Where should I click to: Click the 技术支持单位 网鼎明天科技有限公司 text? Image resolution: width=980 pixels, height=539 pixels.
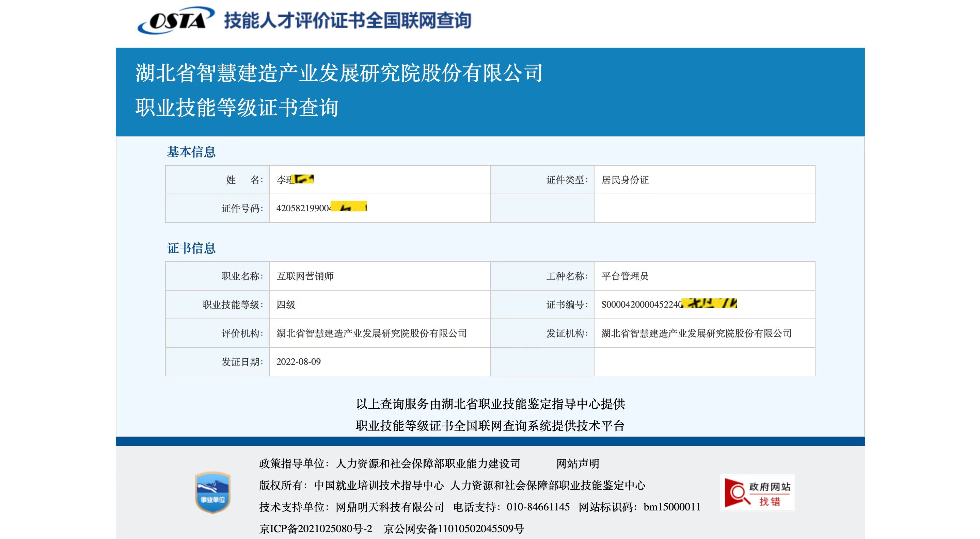[351, 507]
